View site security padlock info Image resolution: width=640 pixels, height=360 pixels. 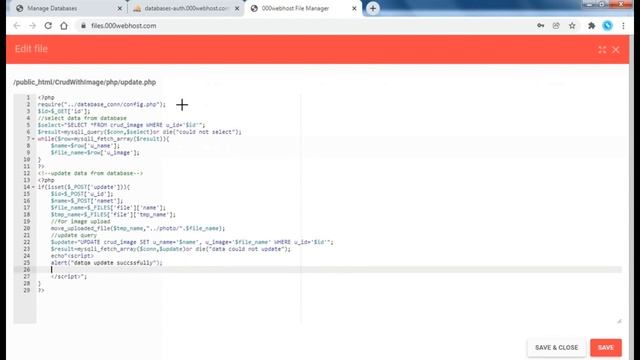tap(83, 26)
